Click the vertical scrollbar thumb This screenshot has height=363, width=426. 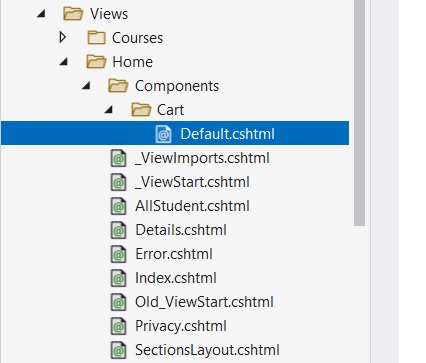tap(359, 113)
